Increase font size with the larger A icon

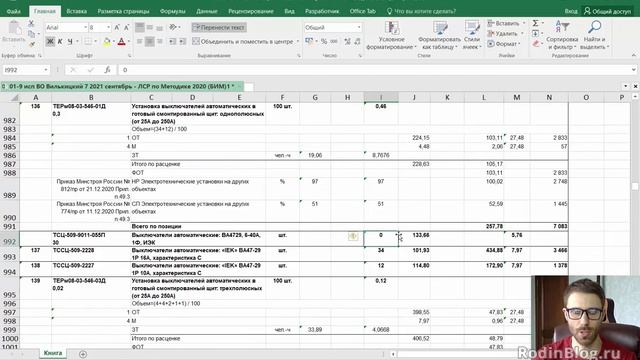(117, 27)
